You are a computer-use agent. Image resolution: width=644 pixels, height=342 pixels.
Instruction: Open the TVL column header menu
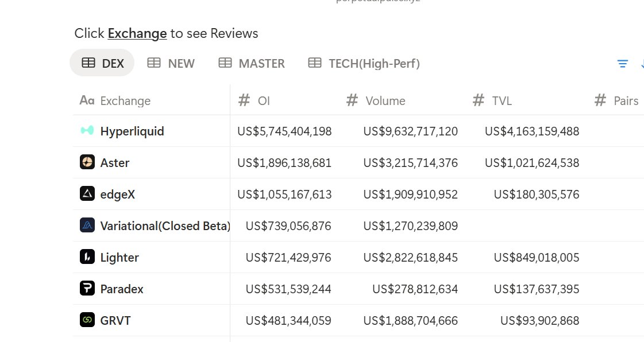click(x=502, y=101)
